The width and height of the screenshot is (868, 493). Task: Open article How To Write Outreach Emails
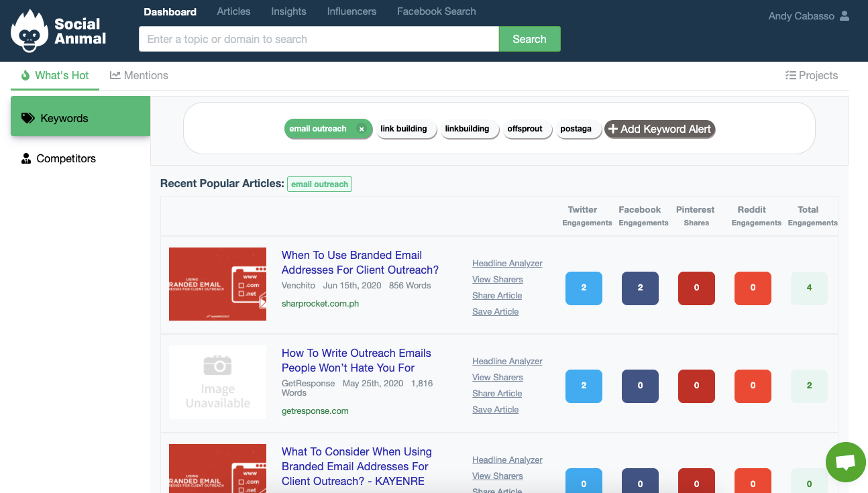pos(356,360)
